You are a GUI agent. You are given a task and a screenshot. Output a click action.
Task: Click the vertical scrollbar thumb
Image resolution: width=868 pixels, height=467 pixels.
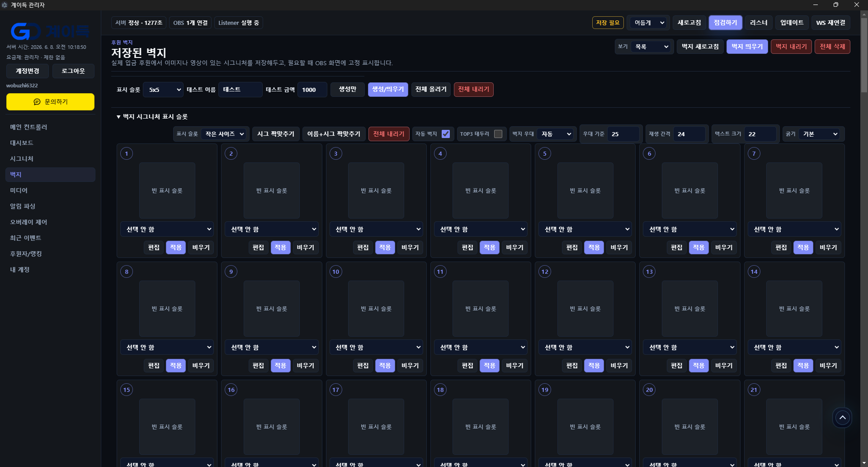(864, 55)
